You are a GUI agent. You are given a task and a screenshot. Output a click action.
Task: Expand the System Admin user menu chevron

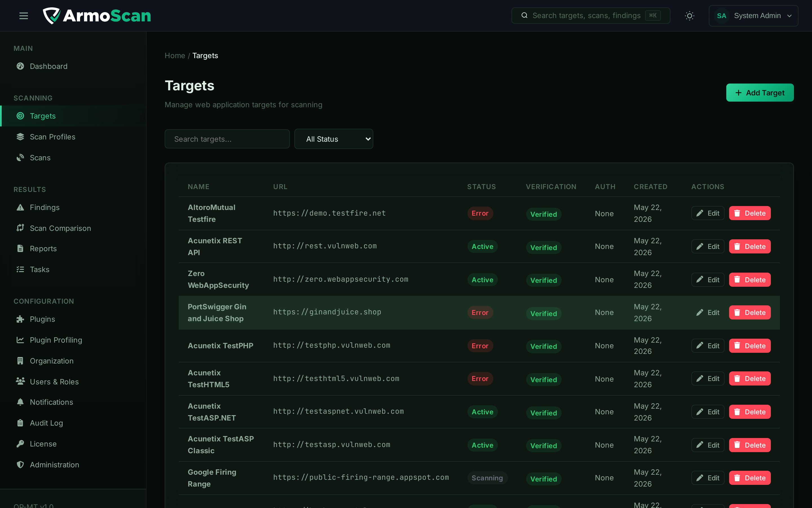click(789, 16)
